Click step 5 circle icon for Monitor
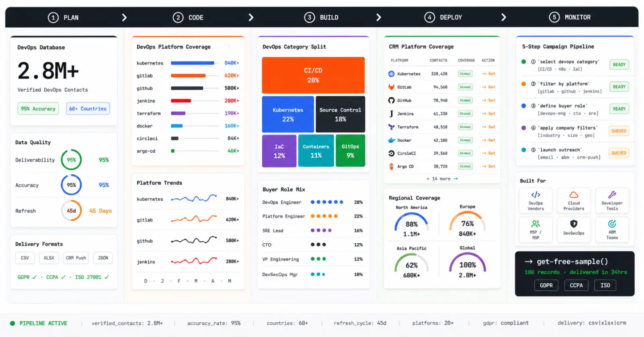Viewport: 644px width, 337px height. pos(554,17)
